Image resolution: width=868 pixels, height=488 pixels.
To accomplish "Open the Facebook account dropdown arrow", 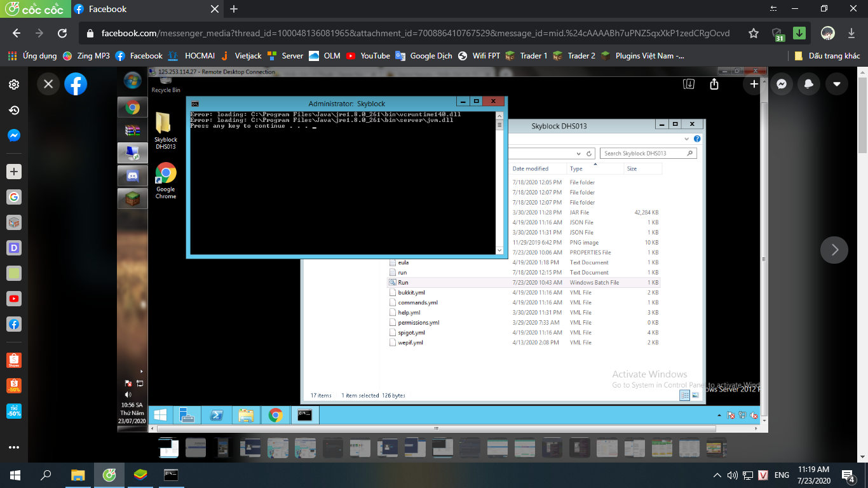I will (837, 84).
